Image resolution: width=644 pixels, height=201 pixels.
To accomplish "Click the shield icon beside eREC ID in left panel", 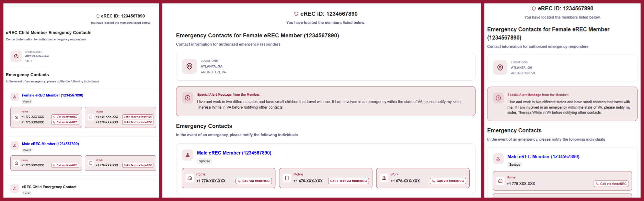I will click(98, 16).
